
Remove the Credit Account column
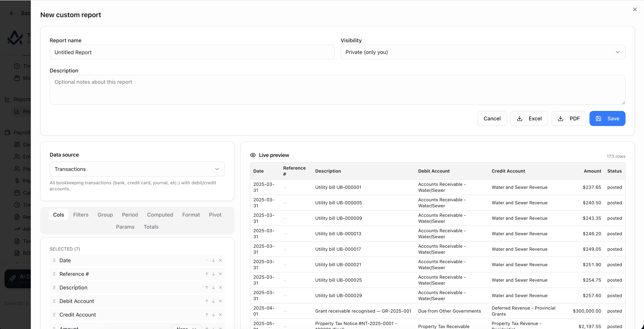pyautogui.click(x=220, y=314)
